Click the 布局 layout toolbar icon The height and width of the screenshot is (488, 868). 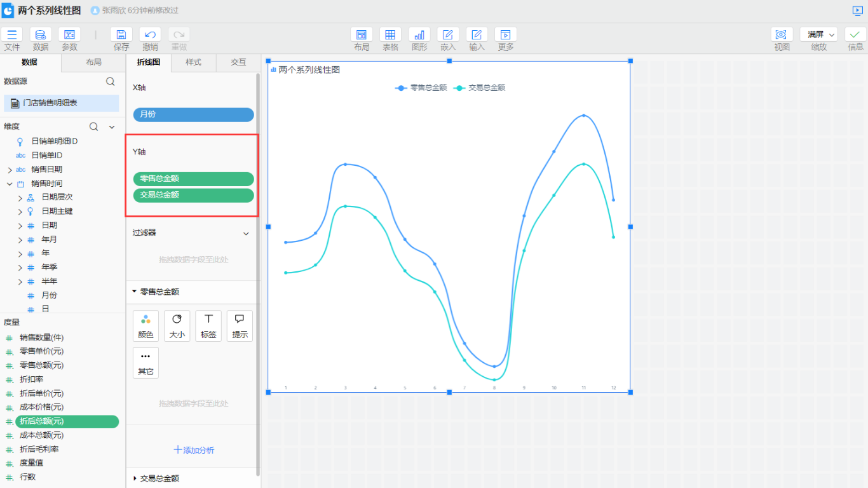[x=362, y=35]
